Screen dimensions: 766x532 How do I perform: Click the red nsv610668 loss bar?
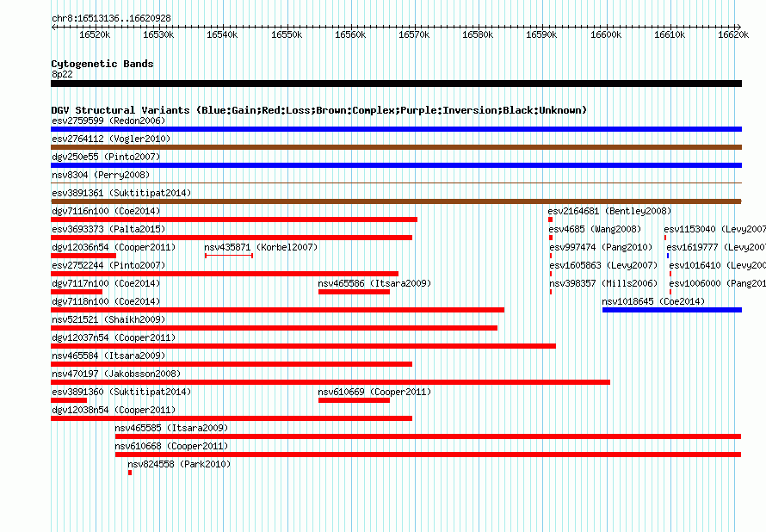click(x=428, y=455)
